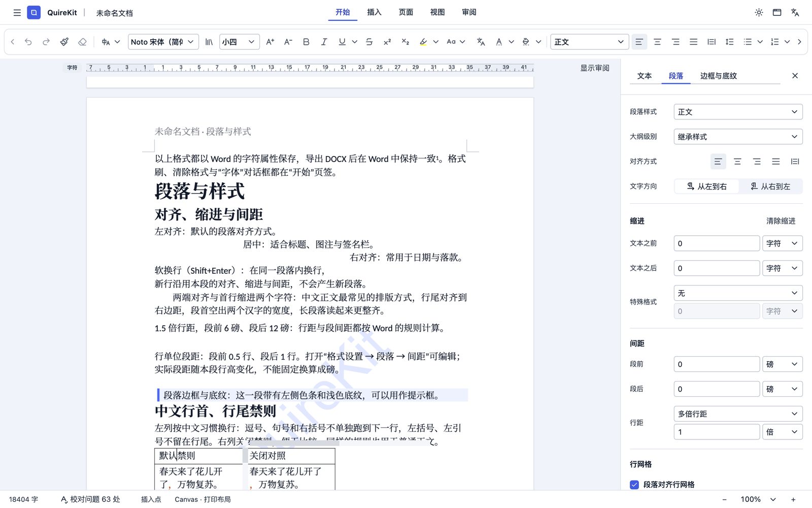Toggle left alignment in the top toolbar
The image size is (812, 508).
[639, 42]
